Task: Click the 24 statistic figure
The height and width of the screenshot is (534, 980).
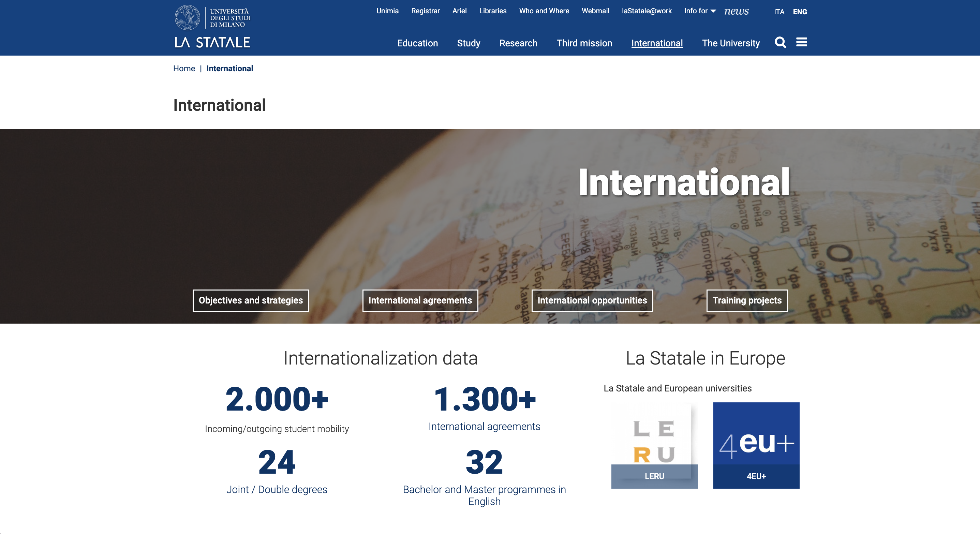Action: (x=277, y=462)
